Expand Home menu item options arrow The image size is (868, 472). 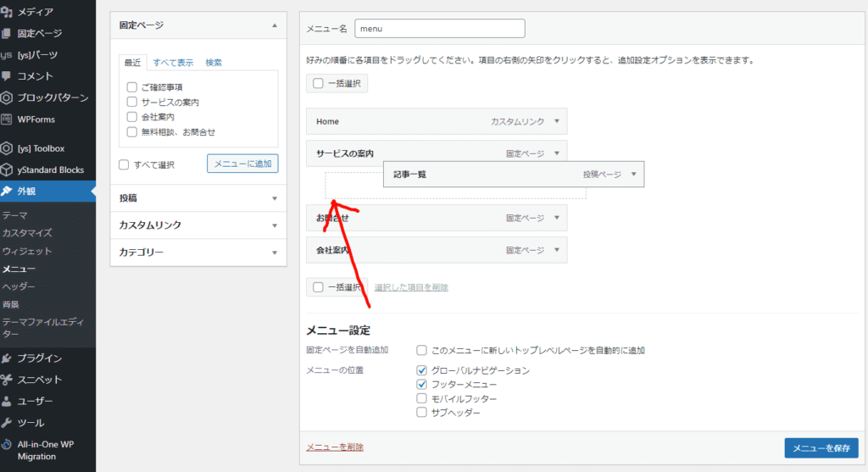(x=557, y=121)
